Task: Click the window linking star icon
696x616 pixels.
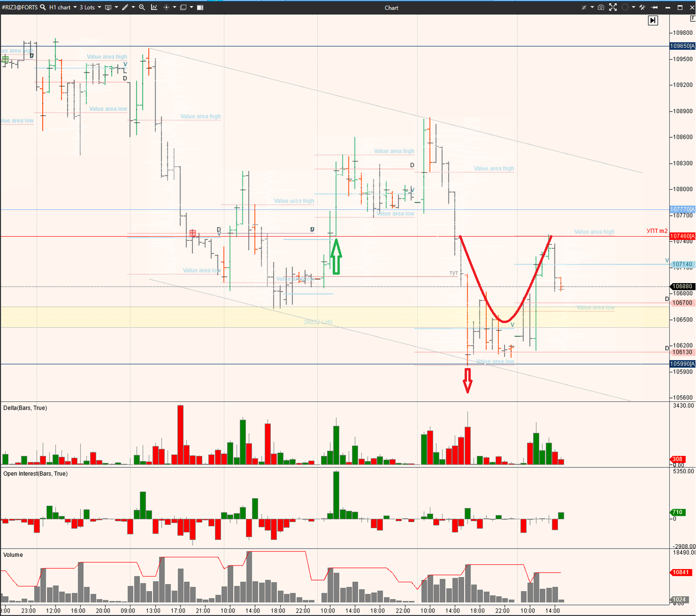Action: [x=584, y=8]
